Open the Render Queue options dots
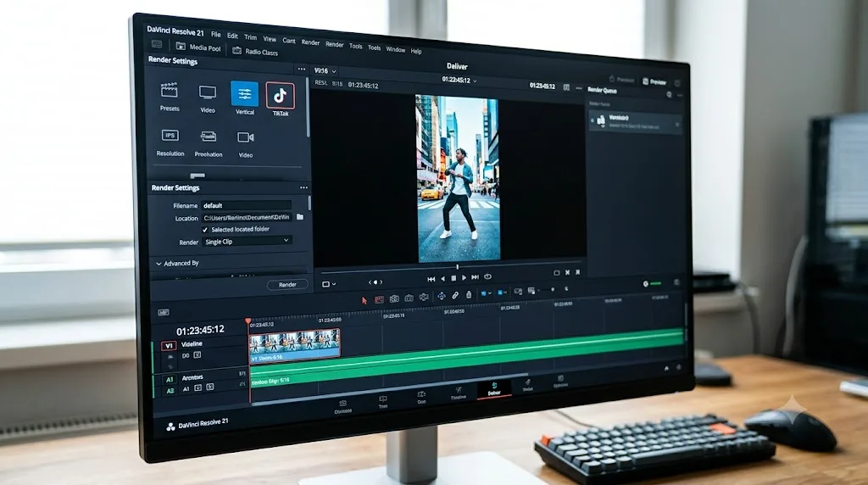This screenshot has height=485, width=868. point(680,95)
